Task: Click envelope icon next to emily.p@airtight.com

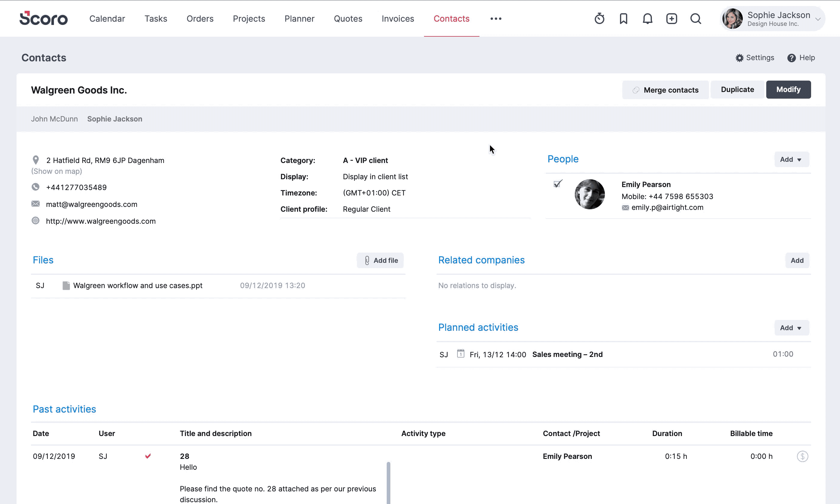Action: (625, 207)
